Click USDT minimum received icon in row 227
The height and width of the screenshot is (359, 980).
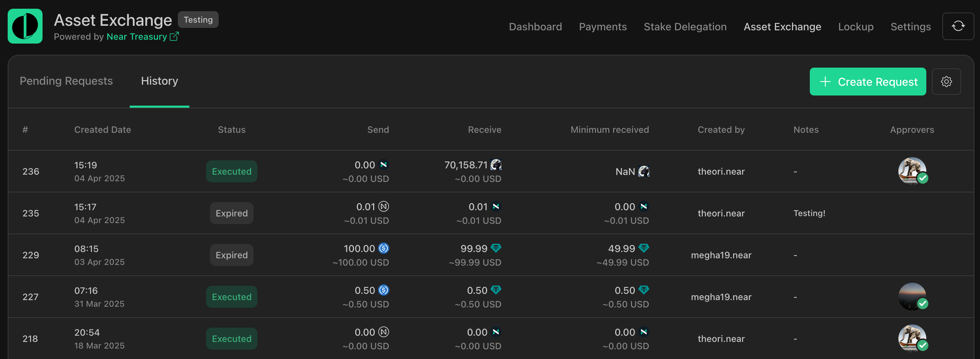pos(643,290)
